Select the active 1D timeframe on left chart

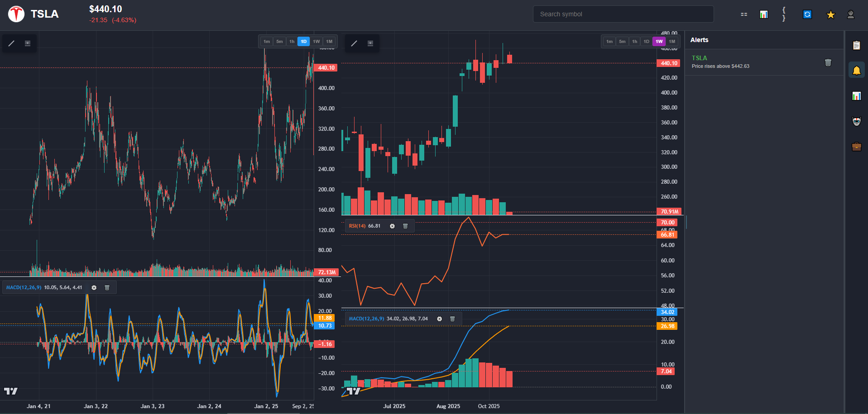(x=304, y=42)
